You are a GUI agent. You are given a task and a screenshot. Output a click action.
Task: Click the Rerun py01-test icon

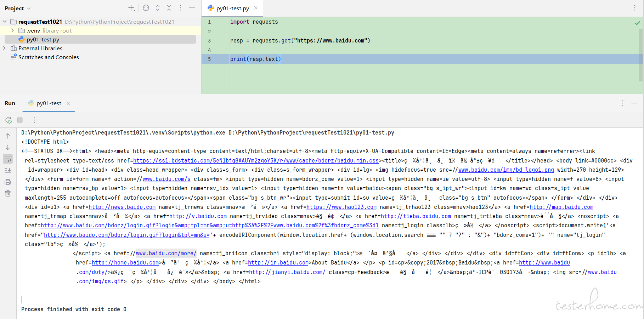(x=9, y=120)
